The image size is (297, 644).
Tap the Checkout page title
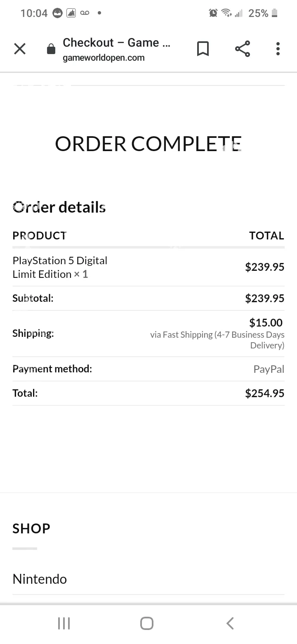click(116, 43)
